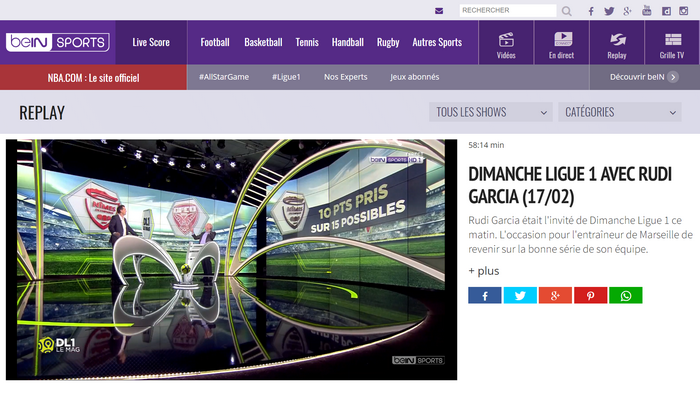Open the Basketball menu
The height and width of the screenshot is (399, 700).
[263, 42]
